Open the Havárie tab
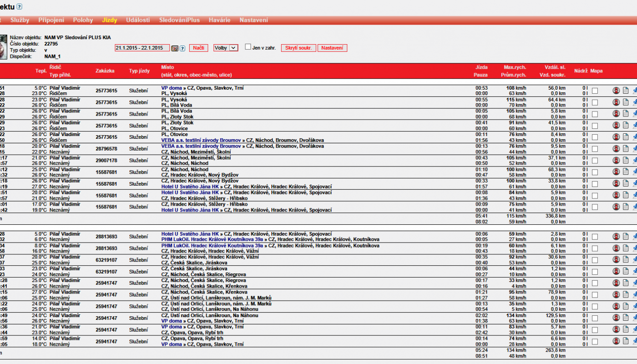The image size is (637, 364). [x=220, y=20]
